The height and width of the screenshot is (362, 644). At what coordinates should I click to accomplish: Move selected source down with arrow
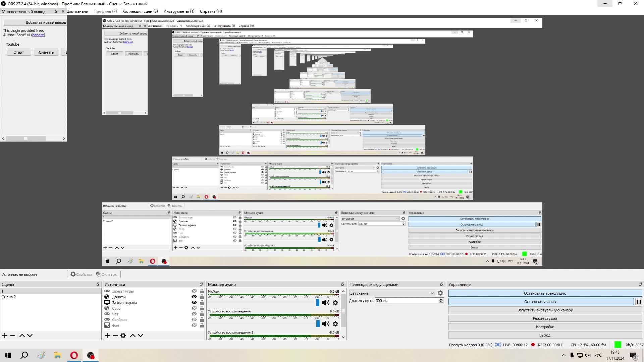[141, 336]
